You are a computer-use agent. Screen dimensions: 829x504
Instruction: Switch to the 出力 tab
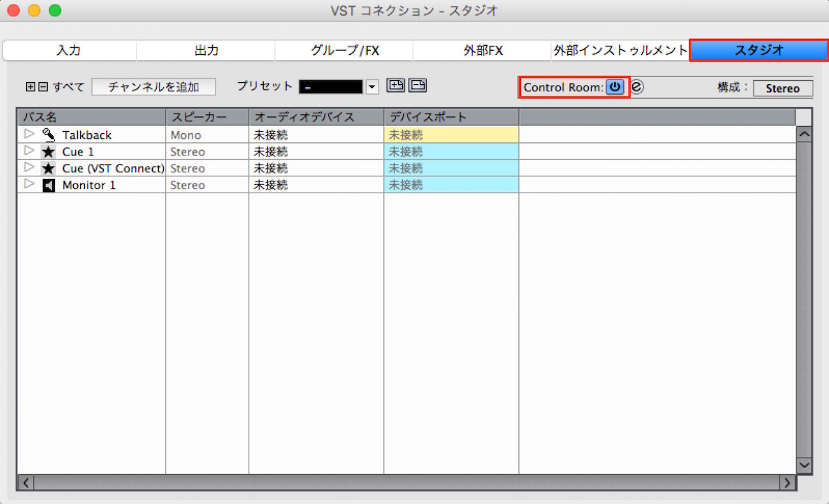click(x=206, y=50)
